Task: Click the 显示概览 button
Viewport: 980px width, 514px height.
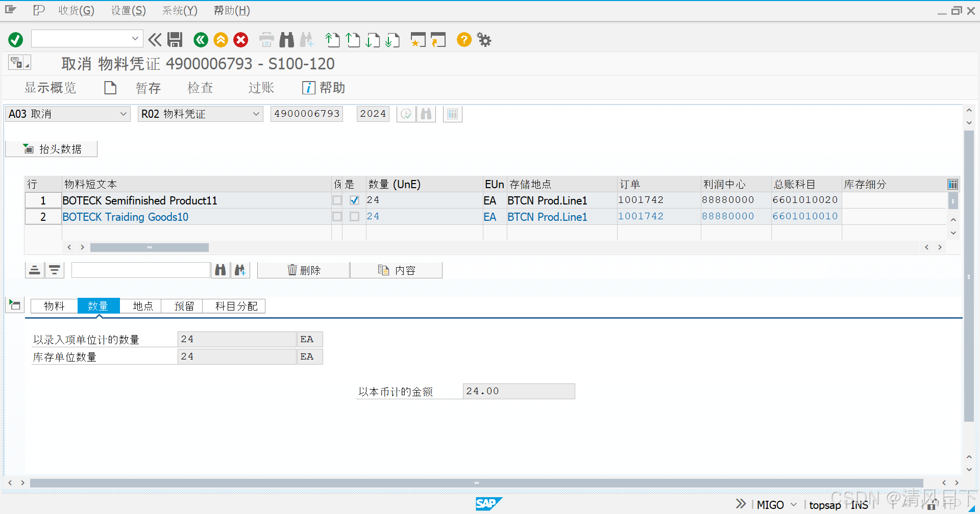Action: 50,88
